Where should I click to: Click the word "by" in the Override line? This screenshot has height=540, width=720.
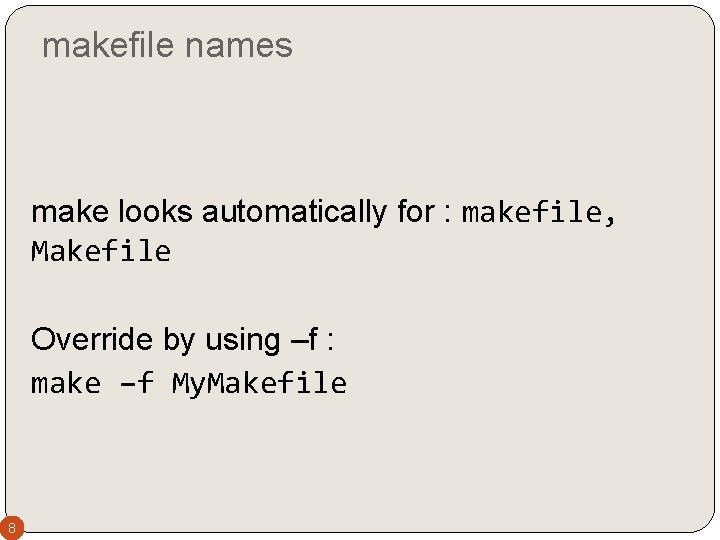tap(178, 340)
